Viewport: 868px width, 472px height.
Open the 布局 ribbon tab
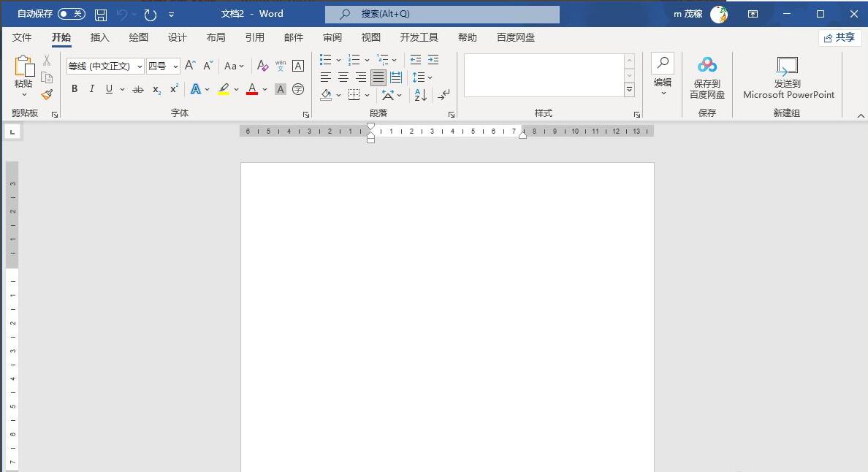[216, 37]
